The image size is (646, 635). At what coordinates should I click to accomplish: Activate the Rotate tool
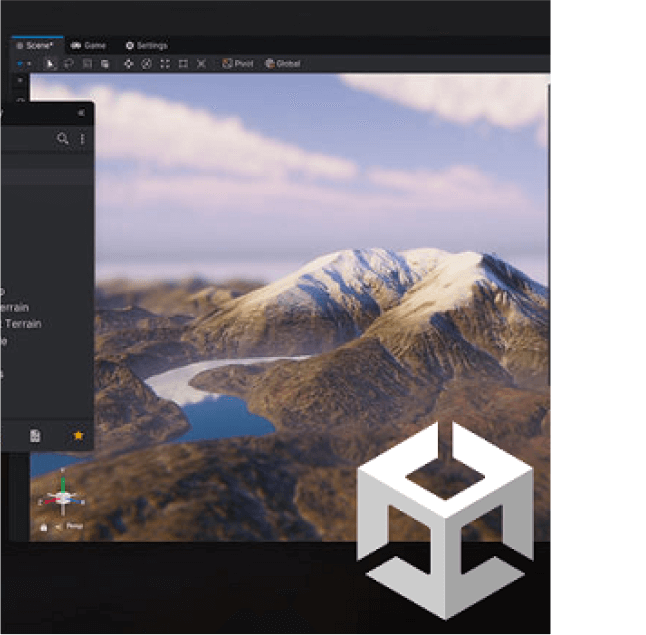(147, 64)
